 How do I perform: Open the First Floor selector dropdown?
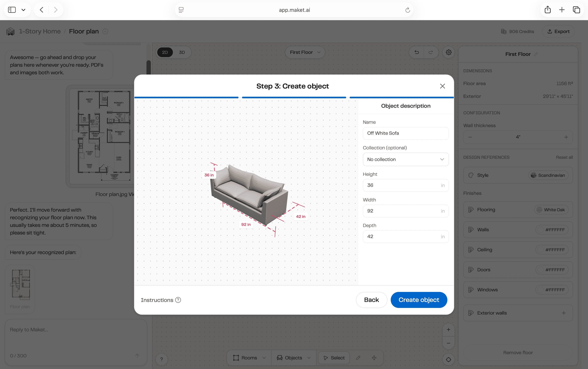(x=305, y=52)
